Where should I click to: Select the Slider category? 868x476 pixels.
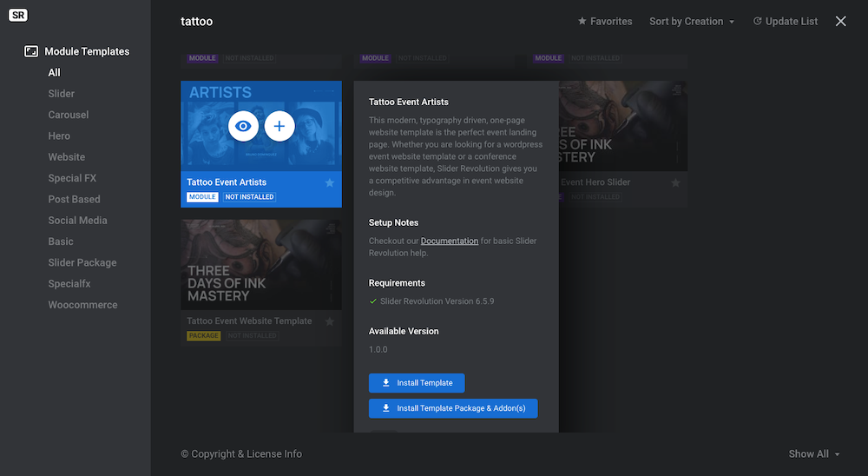tap(61, 94)
